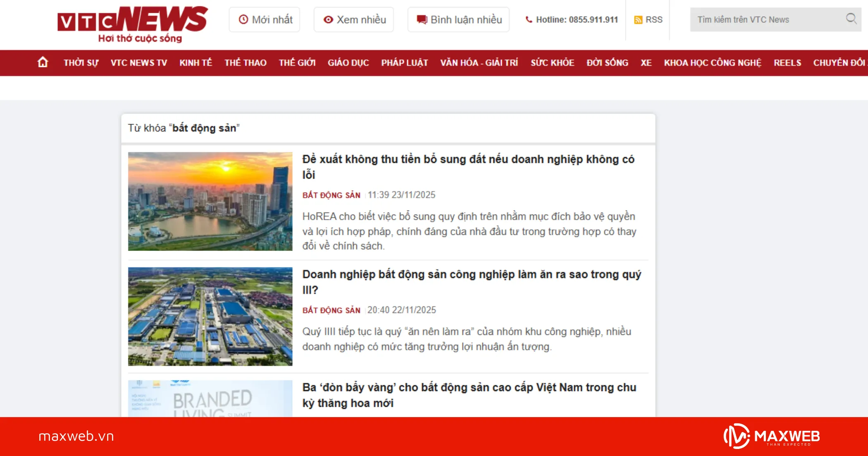Open the Xem nhiều most viewed button
868x456 pixels.
[354, 19]
